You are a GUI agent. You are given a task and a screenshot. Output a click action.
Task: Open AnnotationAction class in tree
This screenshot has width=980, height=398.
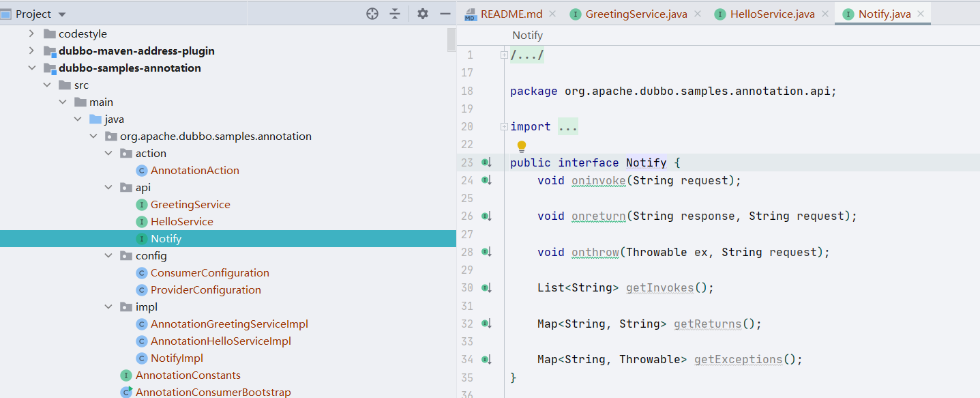tap(194, 171)
